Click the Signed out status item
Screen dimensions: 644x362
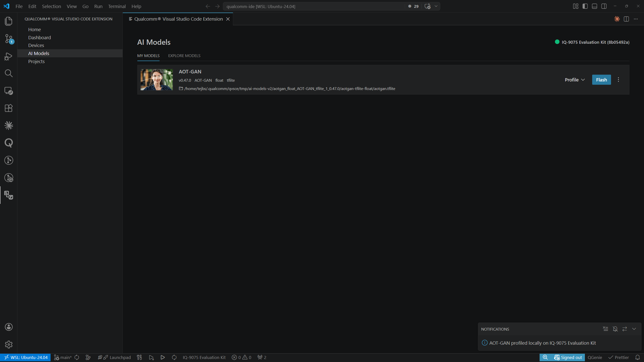(x=568, y=357)
